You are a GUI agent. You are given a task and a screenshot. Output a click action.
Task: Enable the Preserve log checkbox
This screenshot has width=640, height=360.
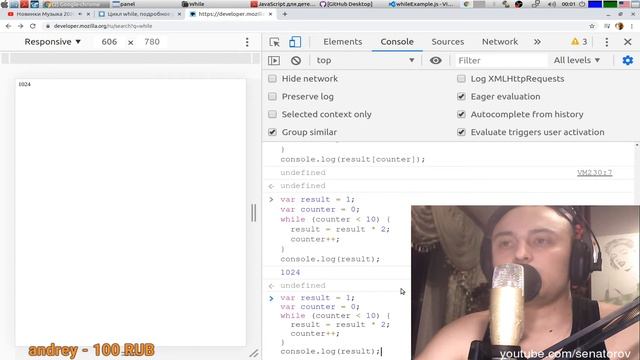[272, 96]
